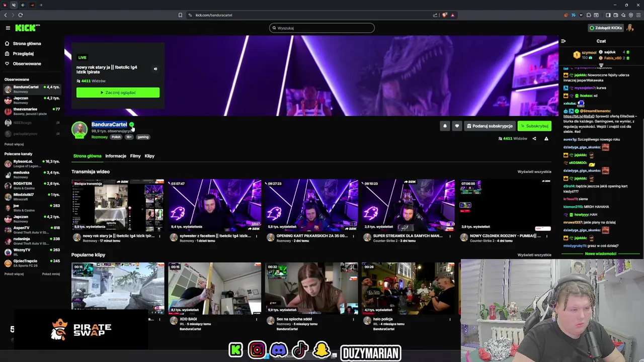
Task: Open the Kick hamburger sidebar menu
Action: coord(8,28)
